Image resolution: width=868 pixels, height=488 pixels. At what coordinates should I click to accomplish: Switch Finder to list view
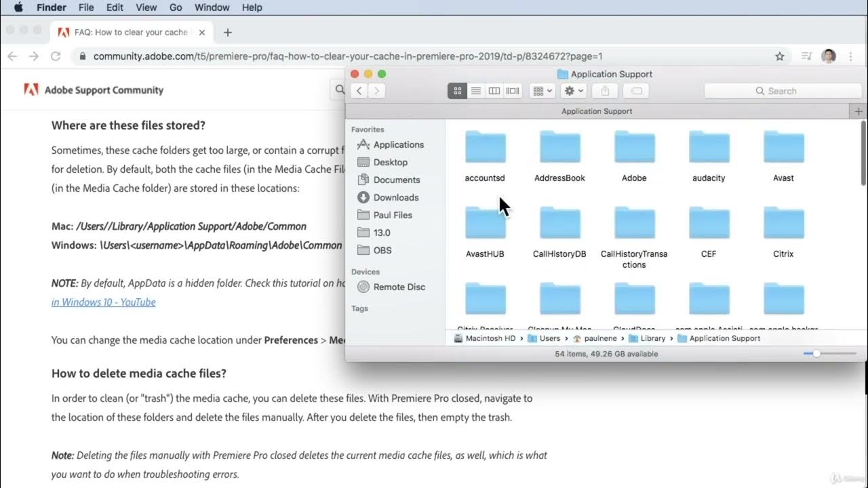tap(476, 91)
